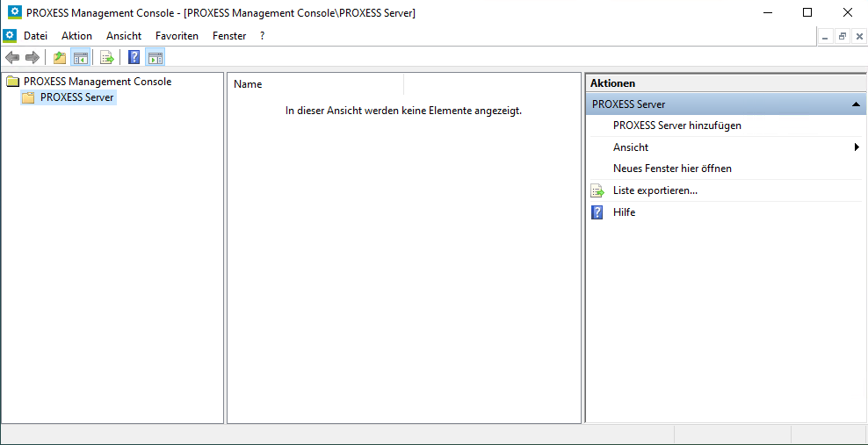This screenshot has height=445, width=868.
Task: Click the Hilfe icon in Aktionen pane
Action: 597,212
